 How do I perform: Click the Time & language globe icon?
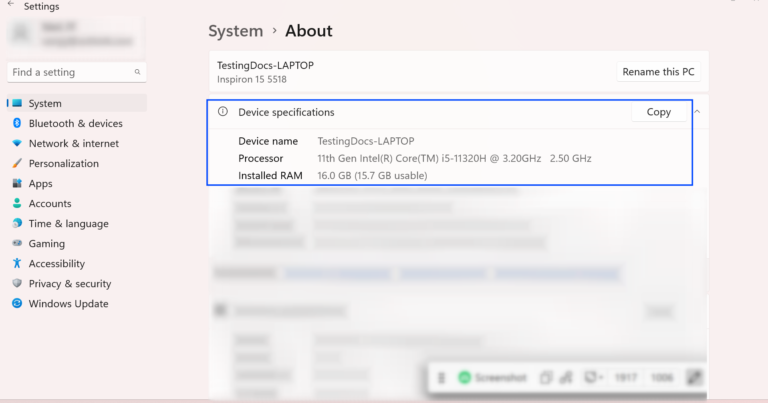(x=17, y=223)
